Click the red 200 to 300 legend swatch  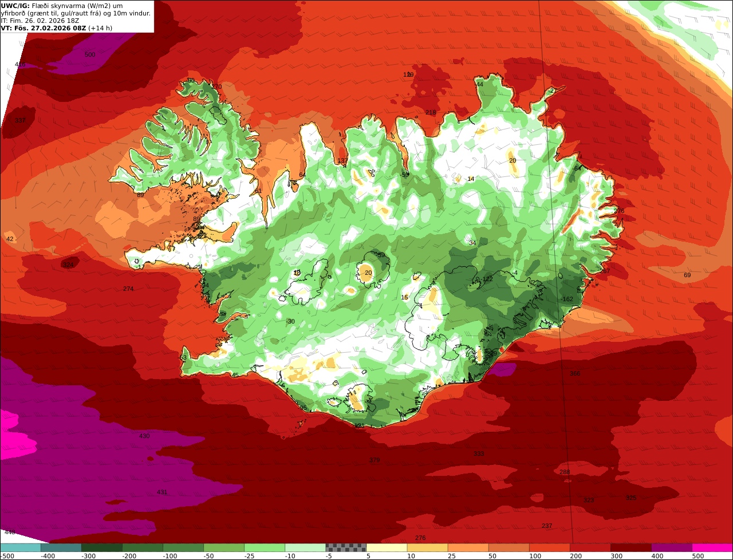pos(590,547)
